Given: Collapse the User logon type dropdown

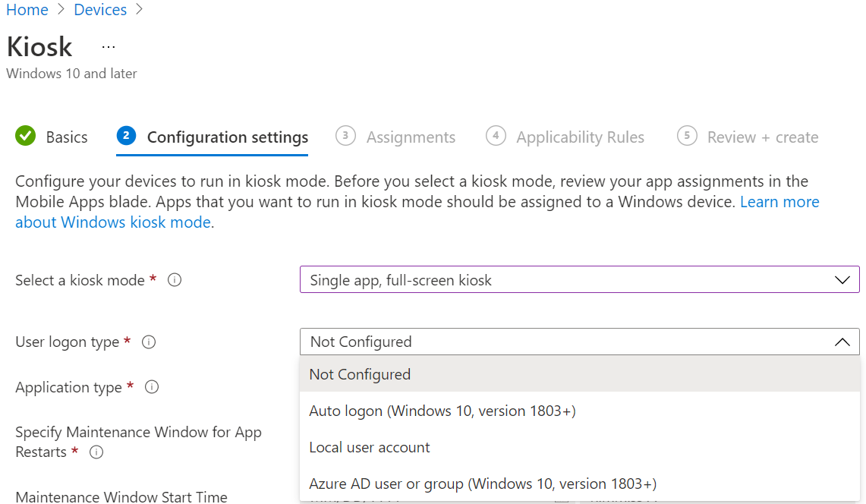Looking at the screenshot, I should (842, 342).
